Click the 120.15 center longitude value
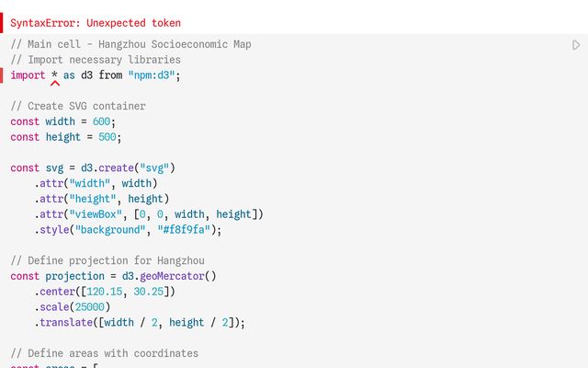This screenshot has width=588, height=368. point(104,292)
